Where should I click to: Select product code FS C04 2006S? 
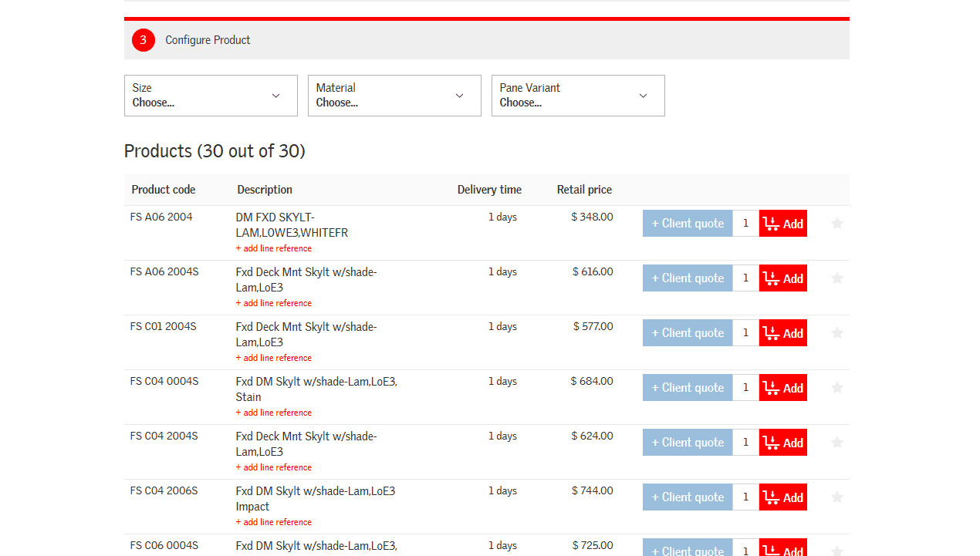pos(164,490)
